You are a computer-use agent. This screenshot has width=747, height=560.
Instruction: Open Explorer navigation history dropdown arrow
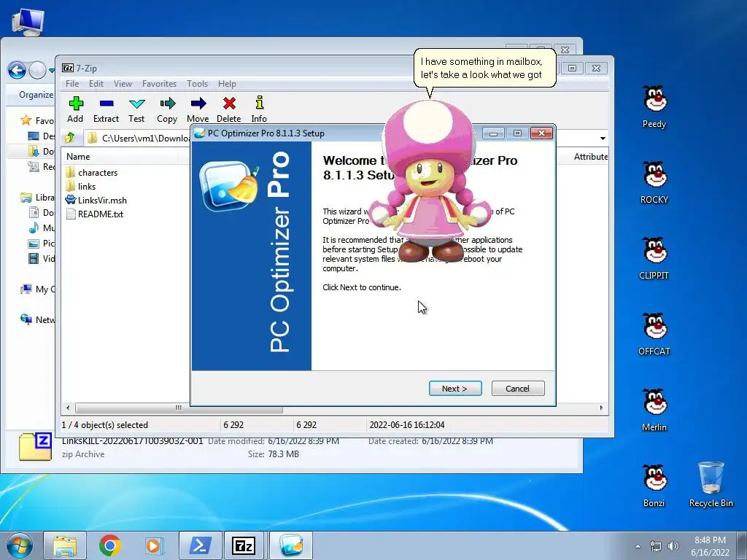click(52, 71)
